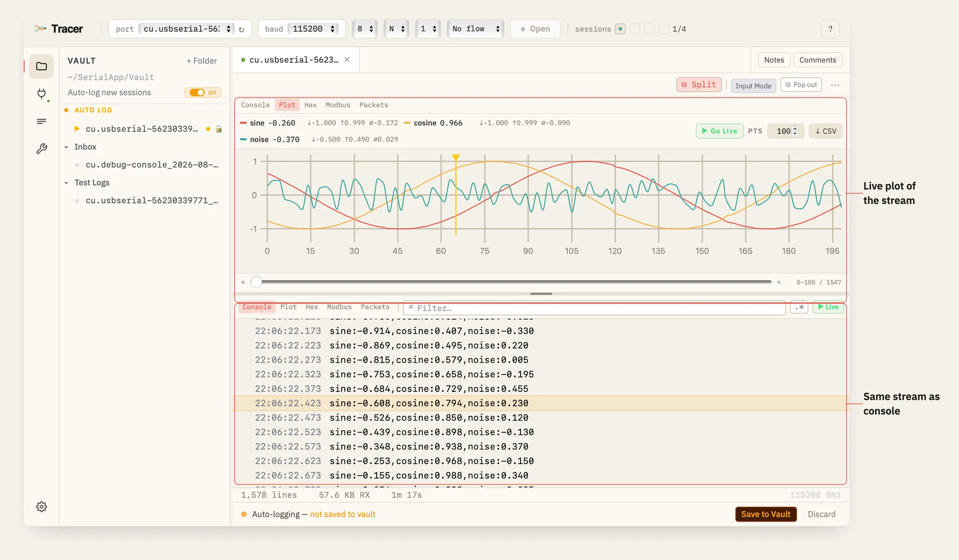Collapse the Test Logs folder
The width and height of the screenshot is (959, 560).
pyautogui.click(x=66, y=183)
